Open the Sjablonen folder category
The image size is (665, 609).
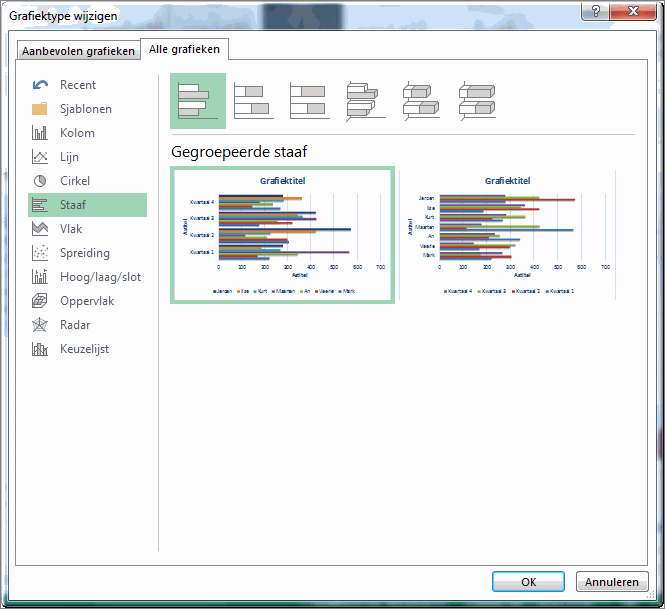tap(85, 109)
